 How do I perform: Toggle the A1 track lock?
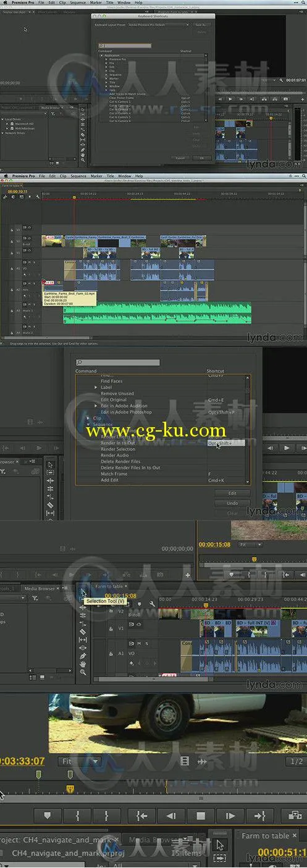[x=111, y=653]
